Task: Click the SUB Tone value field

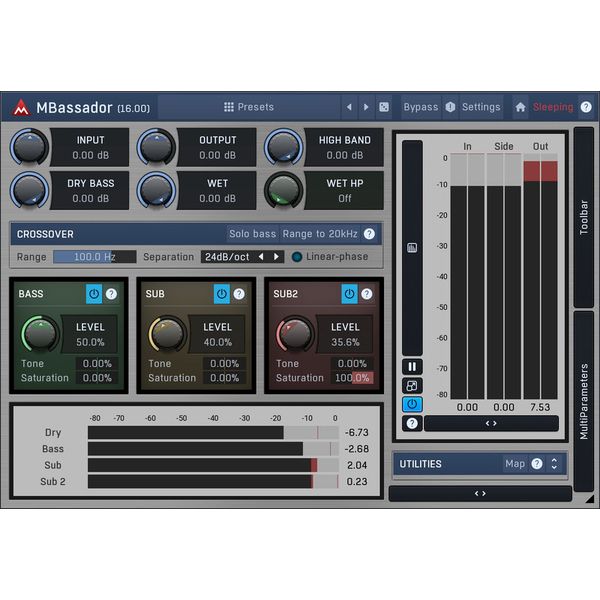Action: coord(224,364)
